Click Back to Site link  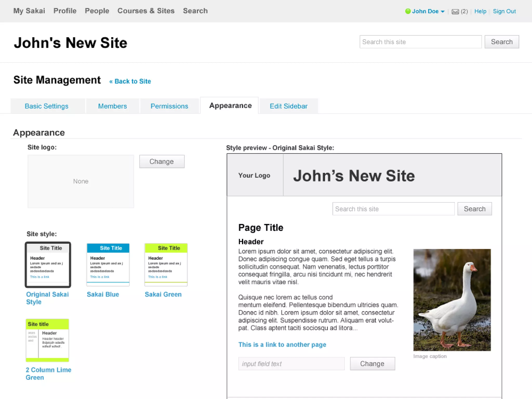coord(130,81)
